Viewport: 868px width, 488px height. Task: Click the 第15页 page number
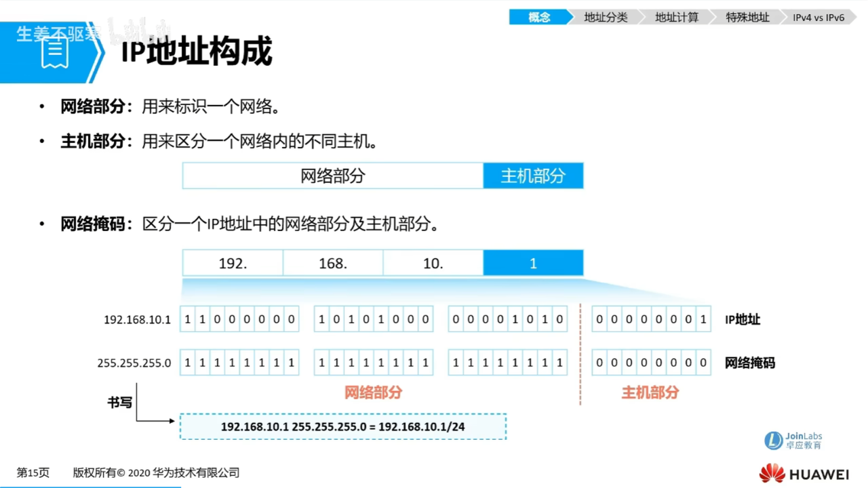pos(33,473)
